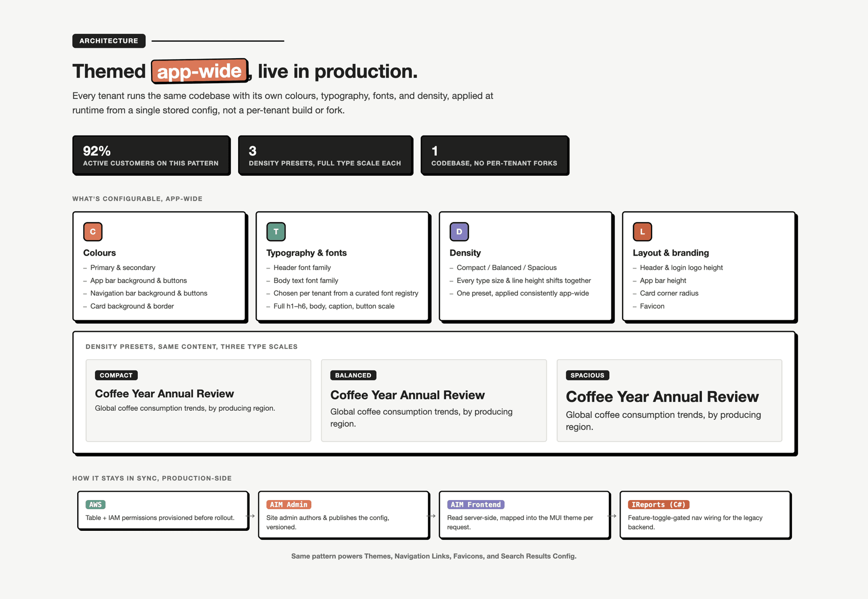The height and width of the screenshot is (599, 868).
Task: Click the green T Typography icon
Action: [x=276, y=232]
